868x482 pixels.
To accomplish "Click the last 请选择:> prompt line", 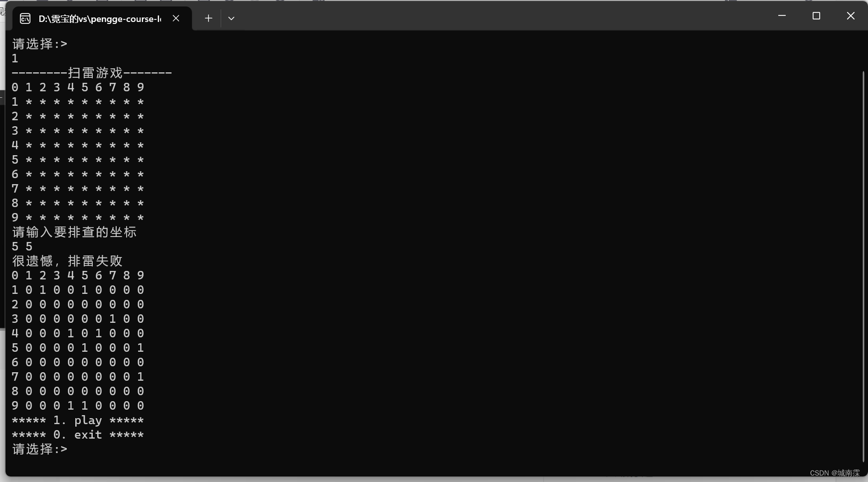I will [39, 449].
